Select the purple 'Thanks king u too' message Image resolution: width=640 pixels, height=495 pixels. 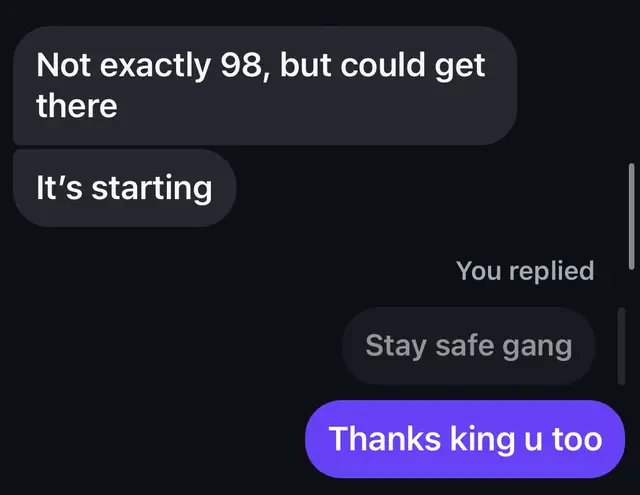[465, 439]
